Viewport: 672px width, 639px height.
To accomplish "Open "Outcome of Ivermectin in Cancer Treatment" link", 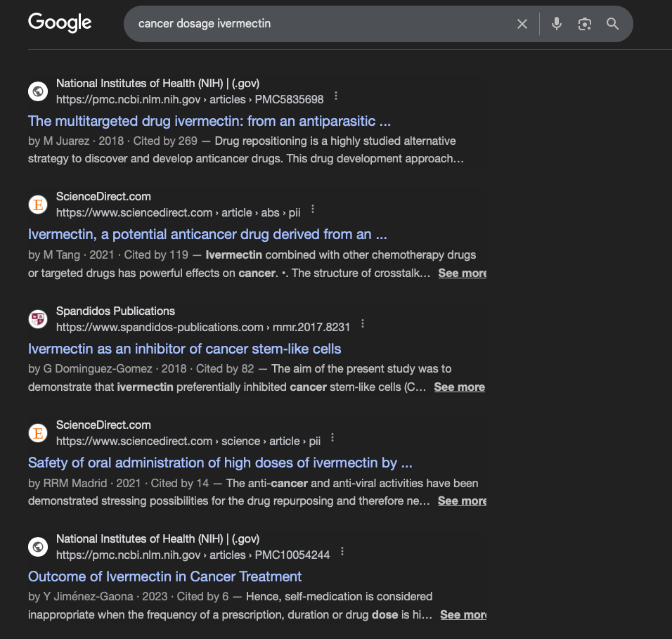I will pos(164,576).
